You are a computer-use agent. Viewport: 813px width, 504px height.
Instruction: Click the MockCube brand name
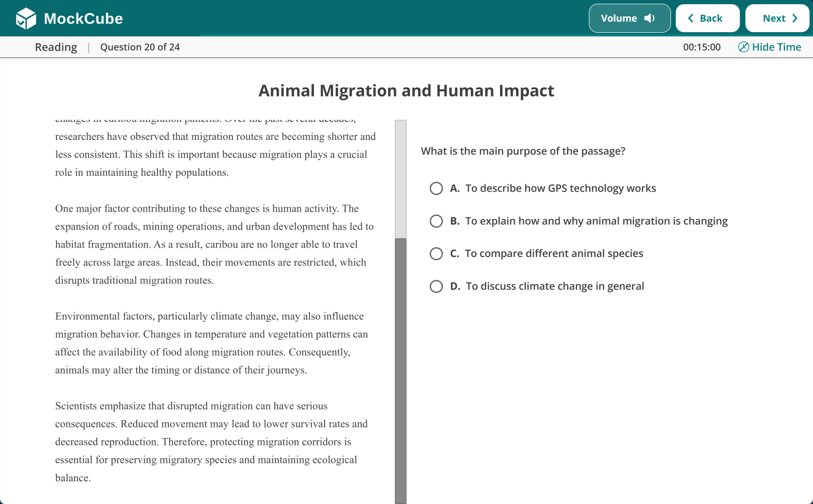point(83,18)
